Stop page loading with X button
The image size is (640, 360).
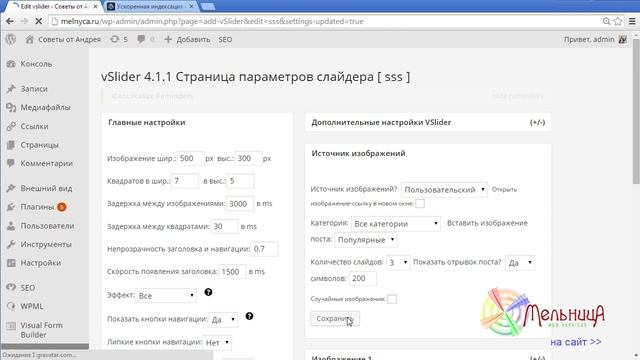(38, 21)
